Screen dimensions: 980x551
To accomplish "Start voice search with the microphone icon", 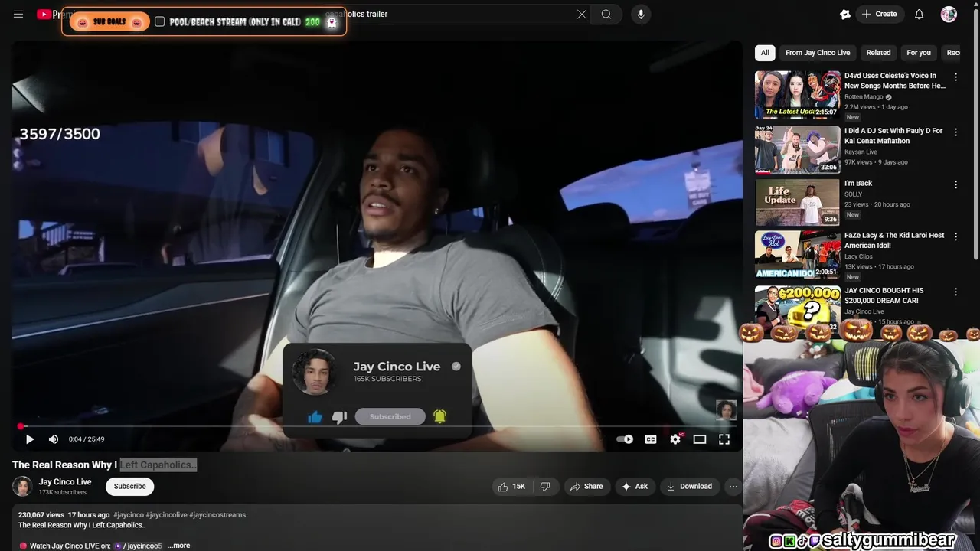I will pos(641,14).
